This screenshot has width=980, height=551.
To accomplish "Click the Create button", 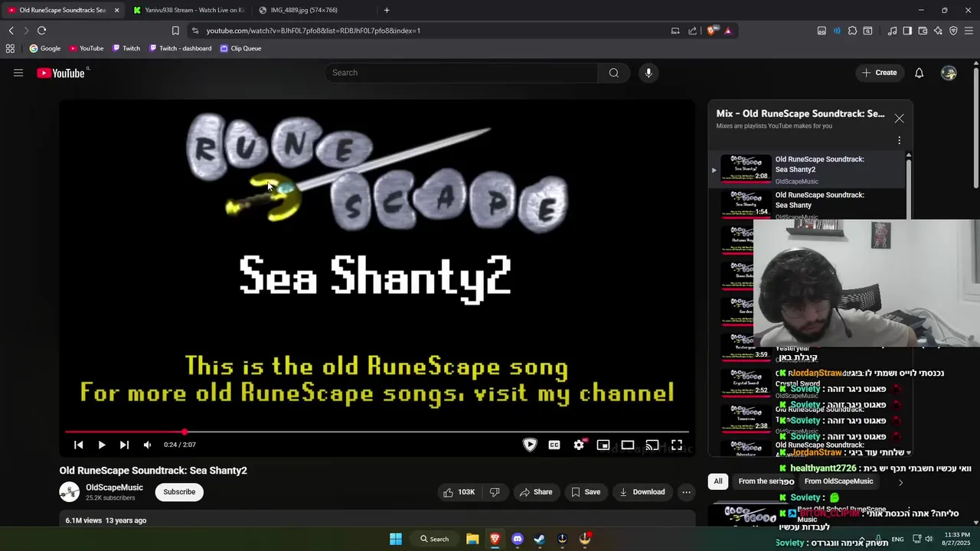I will click(x=879, y=73).
